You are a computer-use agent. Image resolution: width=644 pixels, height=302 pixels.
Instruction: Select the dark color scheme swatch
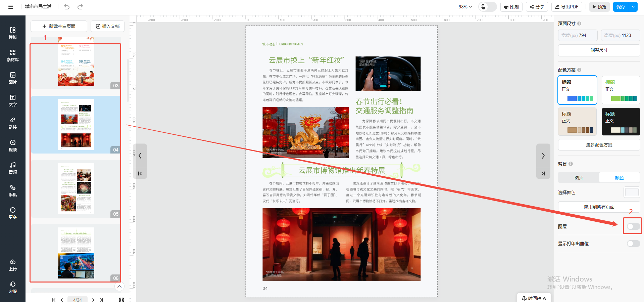coord(621,122)
